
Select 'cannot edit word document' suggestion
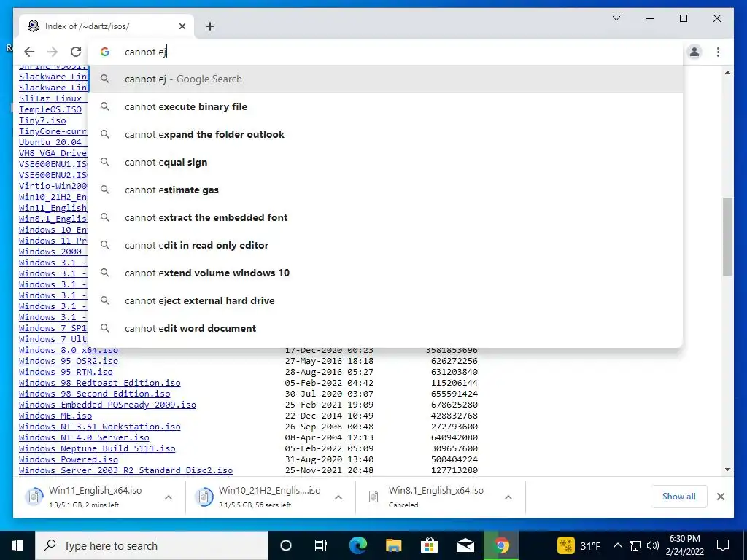click(385, 328)
